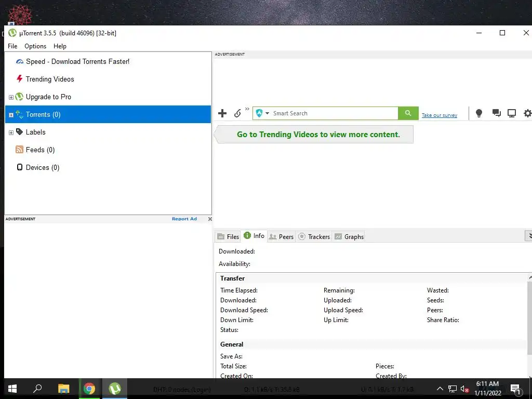Collapse detail pane with double-chevron button
Image resolution: width=532 pixels, height=399 pixels.
click(529, 236)
